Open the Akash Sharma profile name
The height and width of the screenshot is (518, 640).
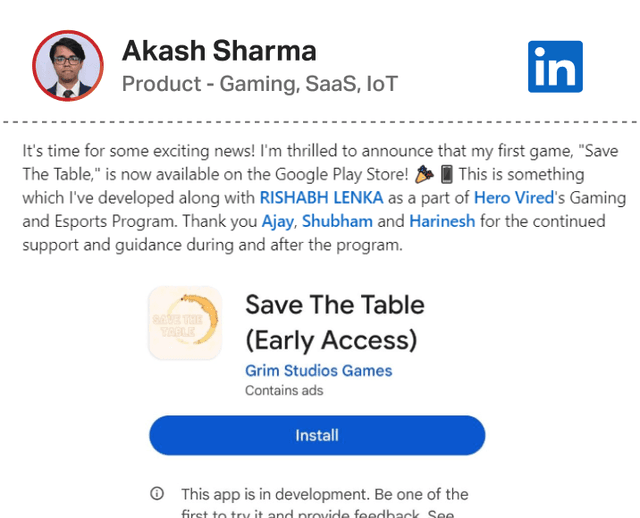[x=219, y=50]
